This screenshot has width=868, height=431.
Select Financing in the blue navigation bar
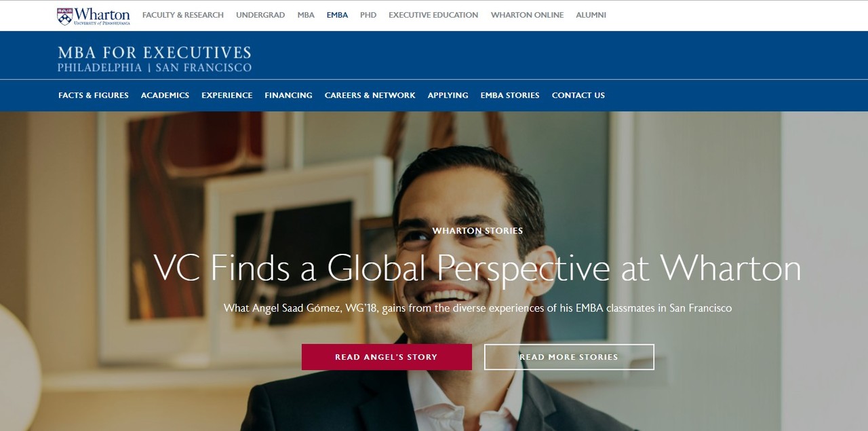(x=289, y=95)
